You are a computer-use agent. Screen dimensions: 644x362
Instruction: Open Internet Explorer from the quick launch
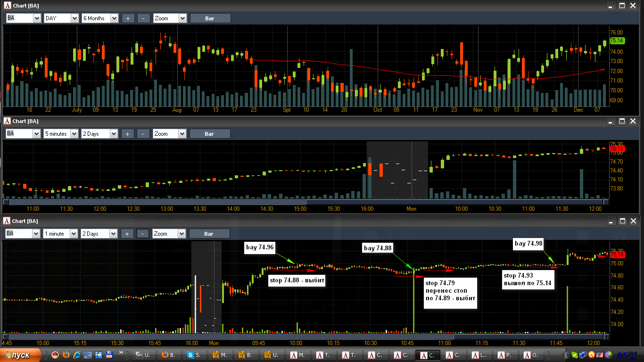coord(76,355)
